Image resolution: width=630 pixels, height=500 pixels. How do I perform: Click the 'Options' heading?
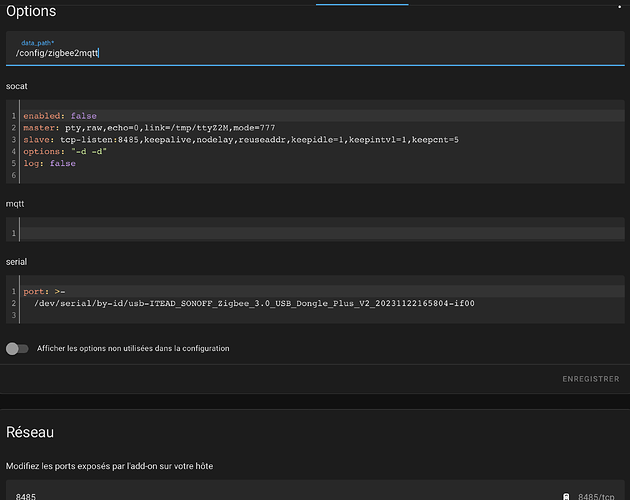[31, 11]
